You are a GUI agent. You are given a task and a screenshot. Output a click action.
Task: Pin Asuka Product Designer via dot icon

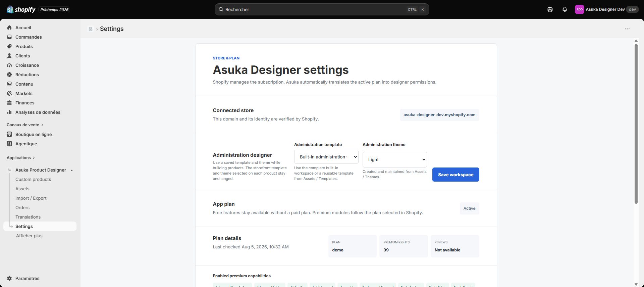click(72, 170)
